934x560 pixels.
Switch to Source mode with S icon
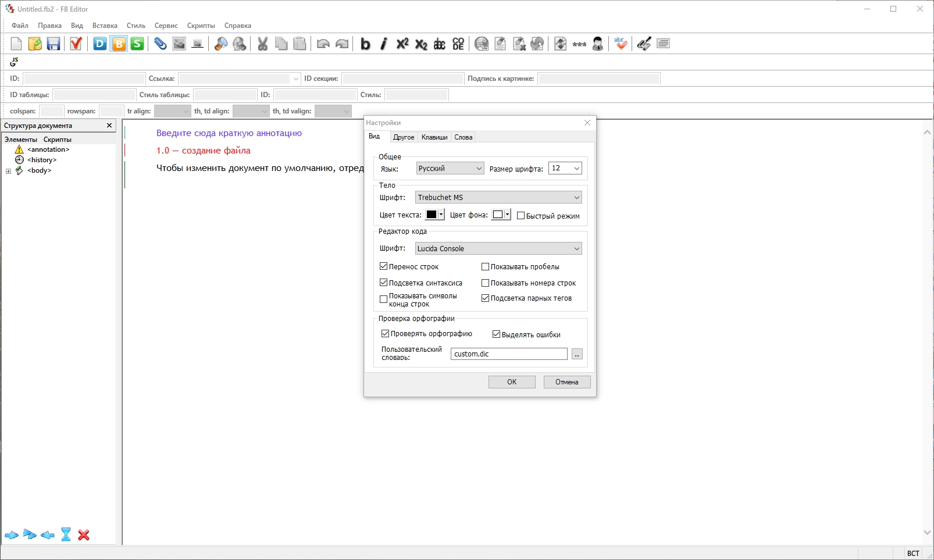tap(137, 44)
